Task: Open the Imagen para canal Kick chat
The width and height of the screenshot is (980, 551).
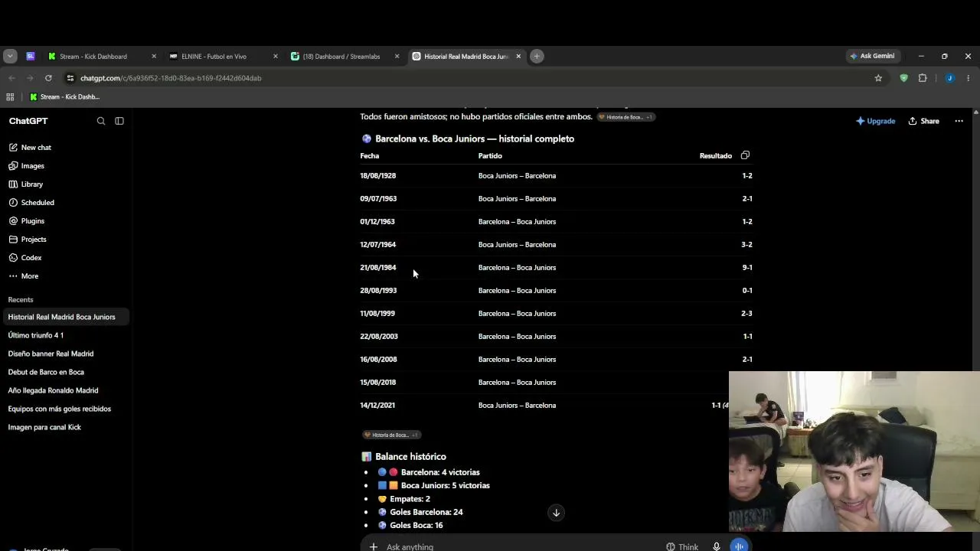Action: tap(65, 427)
